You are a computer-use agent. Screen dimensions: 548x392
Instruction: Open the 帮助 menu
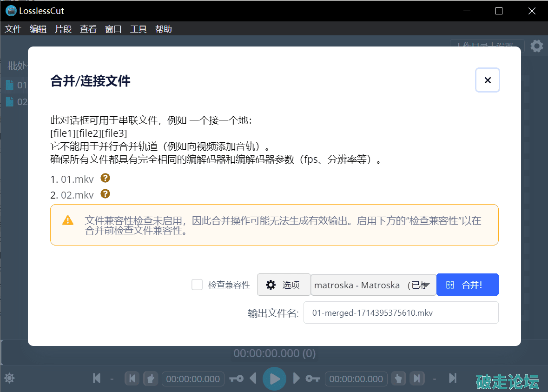click(163, 29)
